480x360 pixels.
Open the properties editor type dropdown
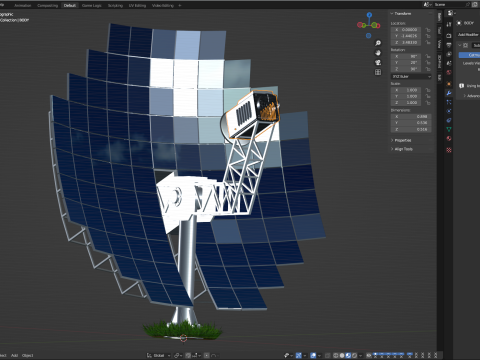(x=451, y=13)
